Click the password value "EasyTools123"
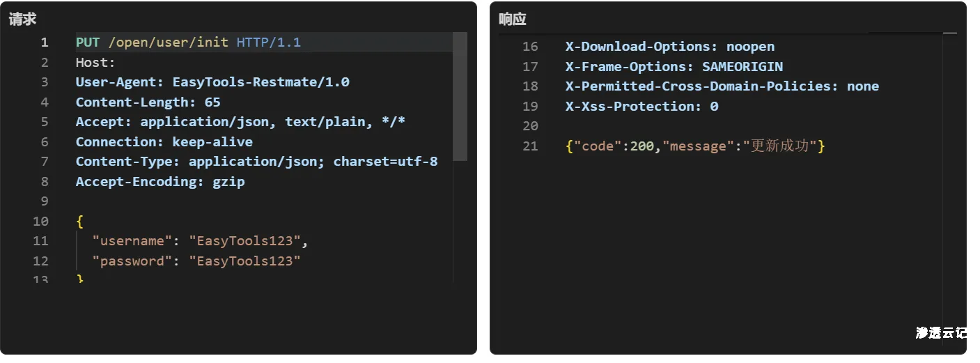Image resolution: width=980 pixels, height=363 pixels. tap(244, 261)
